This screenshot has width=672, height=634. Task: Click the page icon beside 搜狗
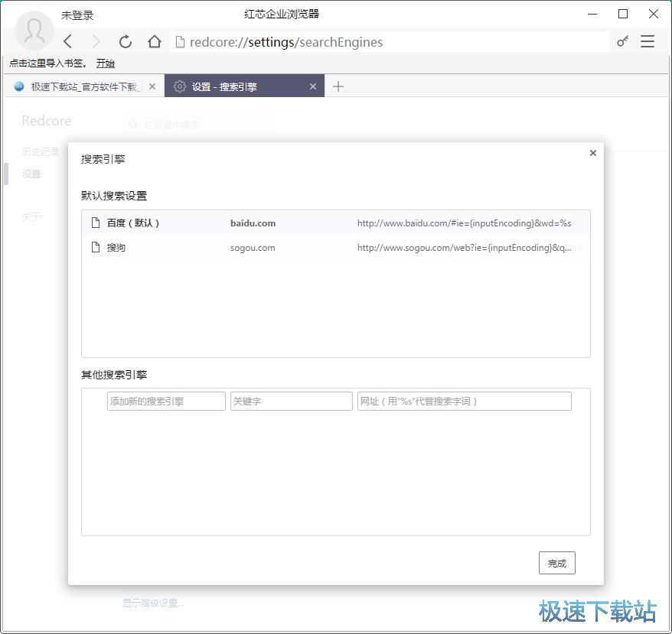coord(96,247)
